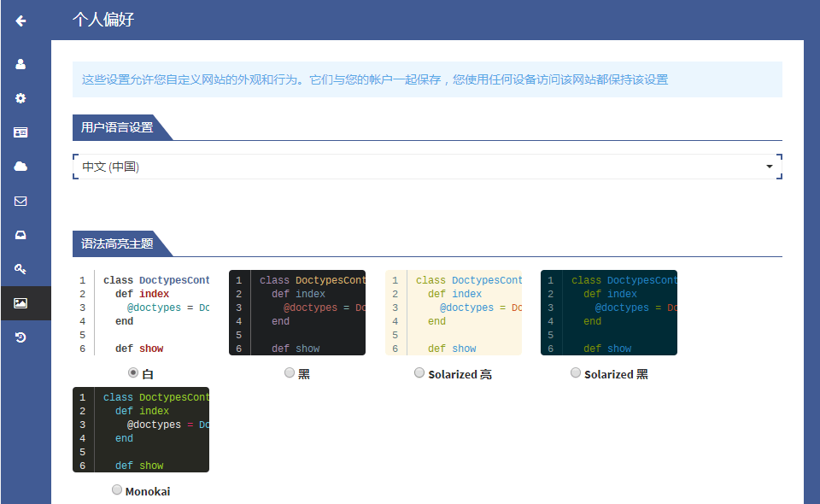The height and width of the screenshot is (504, 820).
Task: Open the cloud sidebar icon
Action: coord(20,167)
